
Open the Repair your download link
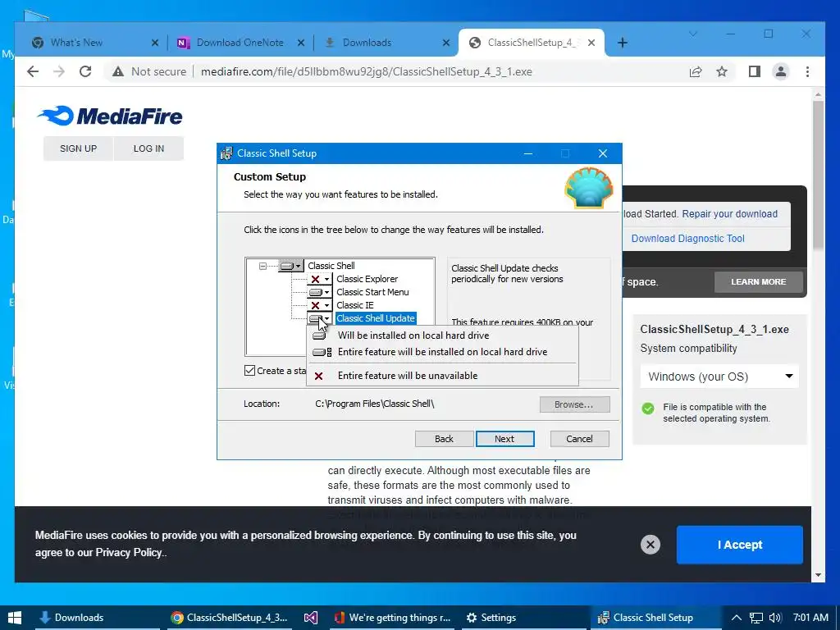(729, 214)
